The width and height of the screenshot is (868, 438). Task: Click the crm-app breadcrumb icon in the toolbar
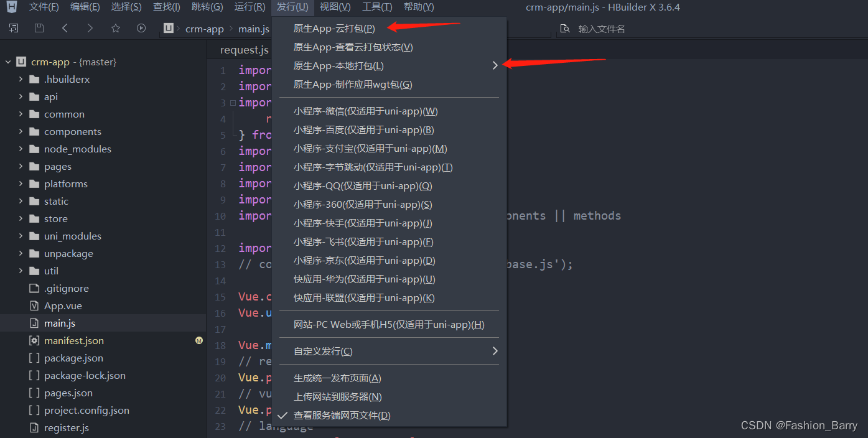click(168, 29)
